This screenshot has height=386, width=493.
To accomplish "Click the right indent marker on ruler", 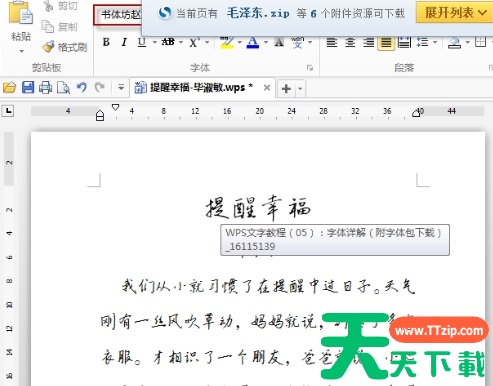I will (x=416, y=113).
